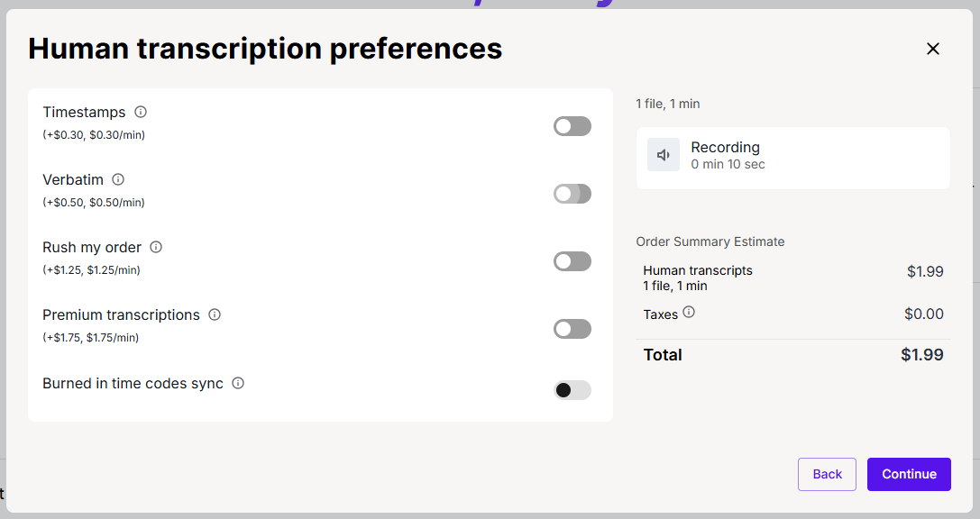Click the Premium transcriptions label
The image size is (980, 519).
coord(121,314)
